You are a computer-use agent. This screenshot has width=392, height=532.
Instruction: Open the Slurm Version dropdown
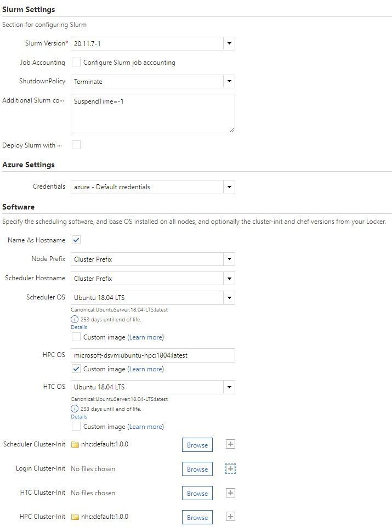pos(229,43)
